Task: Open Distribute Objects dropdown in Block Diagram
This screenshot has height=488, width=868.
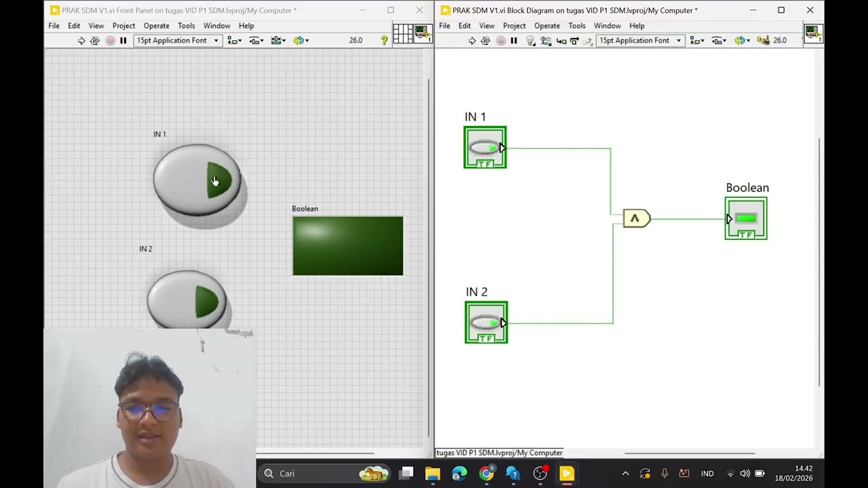Action: (719, 41)
